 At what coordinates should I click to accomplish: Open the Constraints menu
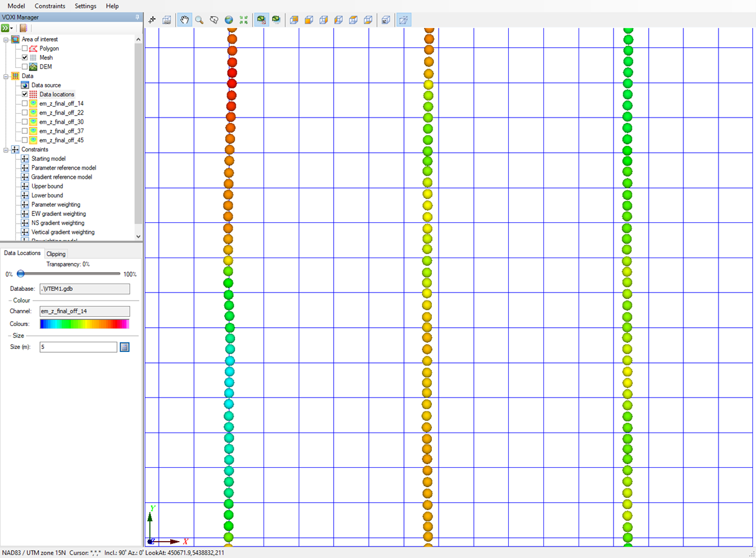(50, 6)
